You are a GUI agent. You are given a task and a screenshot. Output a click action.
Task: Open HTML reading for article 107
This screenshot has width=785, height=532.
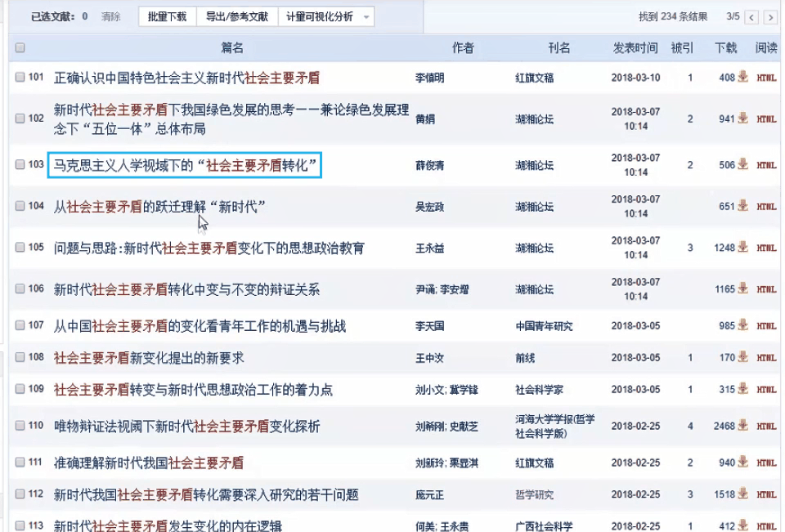coord(766,326)
